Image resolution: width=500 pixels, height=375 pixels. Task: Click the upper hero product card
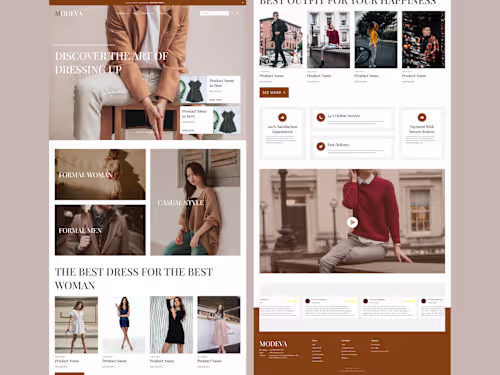[x=210, y=90]
